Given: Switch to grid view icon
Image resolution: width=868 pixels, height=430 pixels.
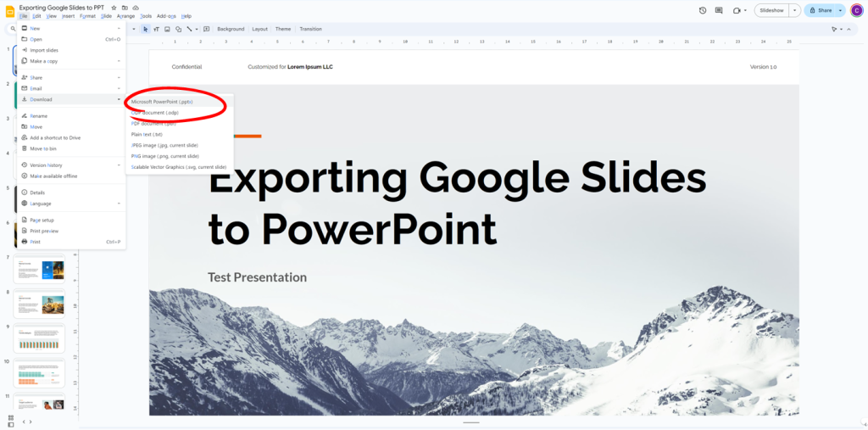Looking at the screenshot, I should [x=10, y=418].
